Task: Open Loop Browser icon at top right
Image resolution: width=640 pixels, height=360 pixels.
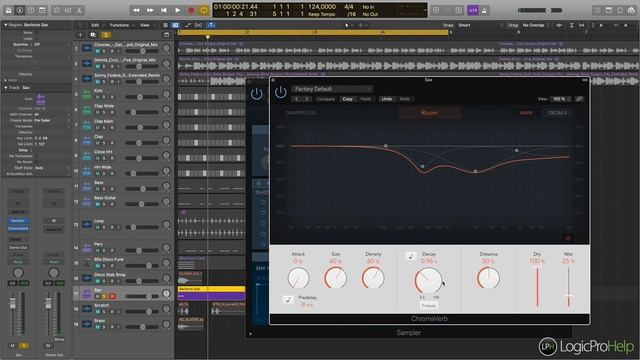Action: point(620,10)
